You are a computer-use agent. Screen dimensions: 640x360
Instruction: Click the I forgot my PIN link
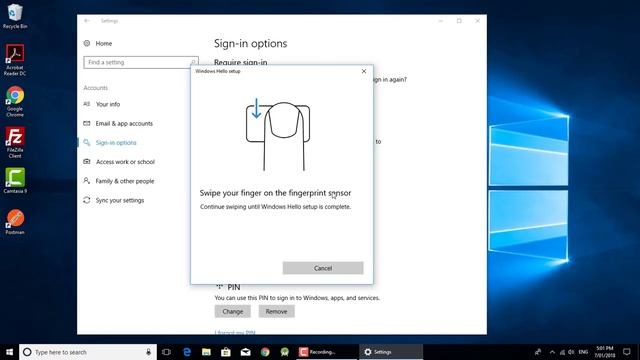pyautogui.click(x=235, y=333)
